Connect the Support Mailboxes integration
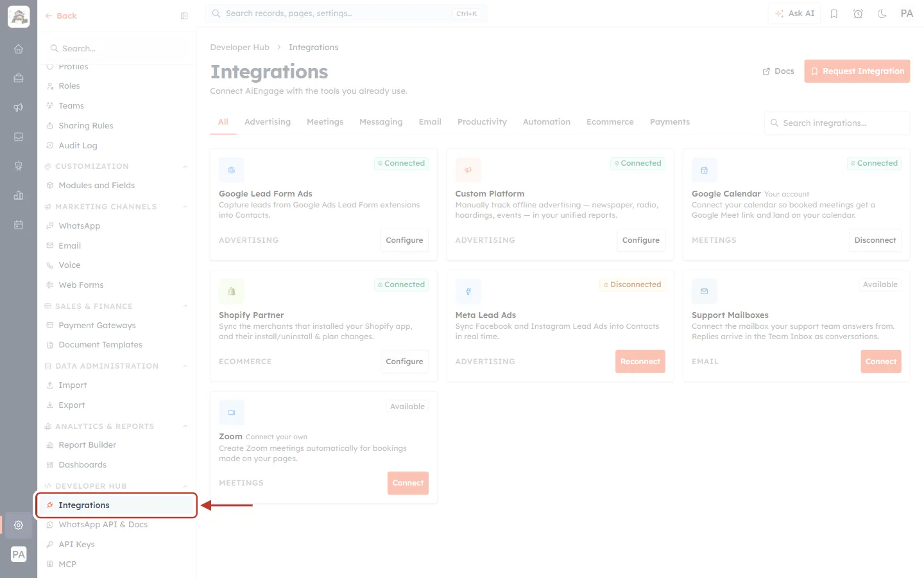The height and width of the screenshot is (578, 924). coord(881,362)
